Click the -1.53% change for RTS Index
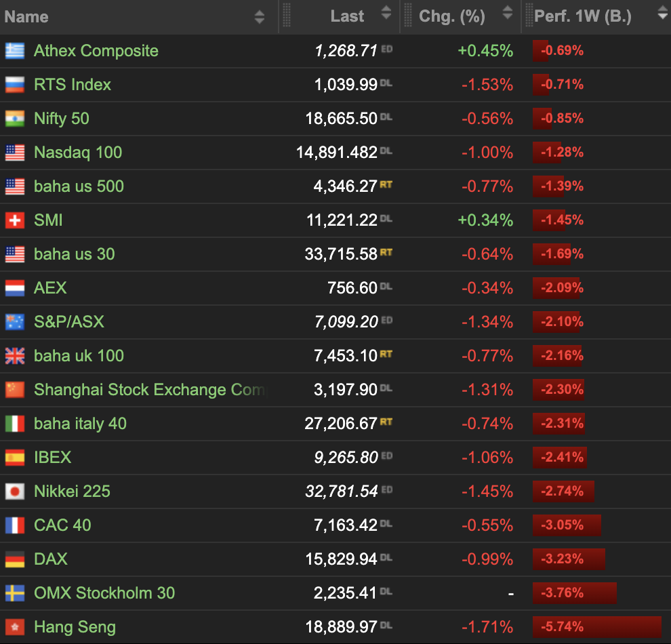This screenshot has height=644, width=671. [x=487, y=84]
